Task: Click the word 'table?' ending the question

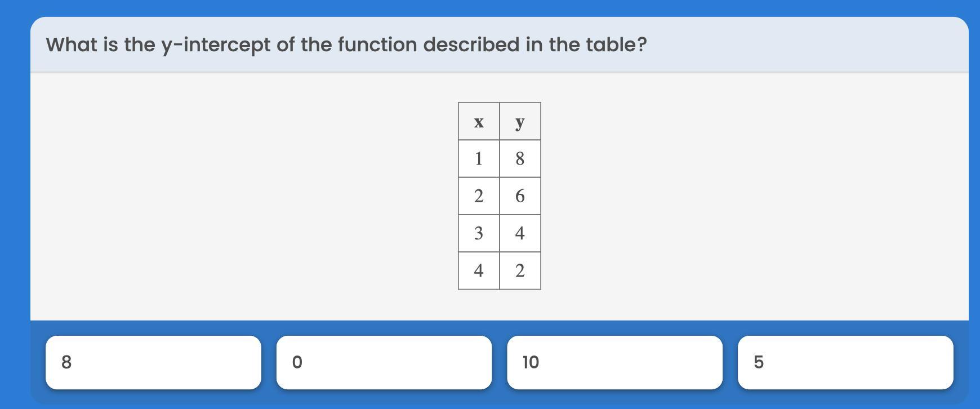Action: pyautogui.click(x=617, y=45)
